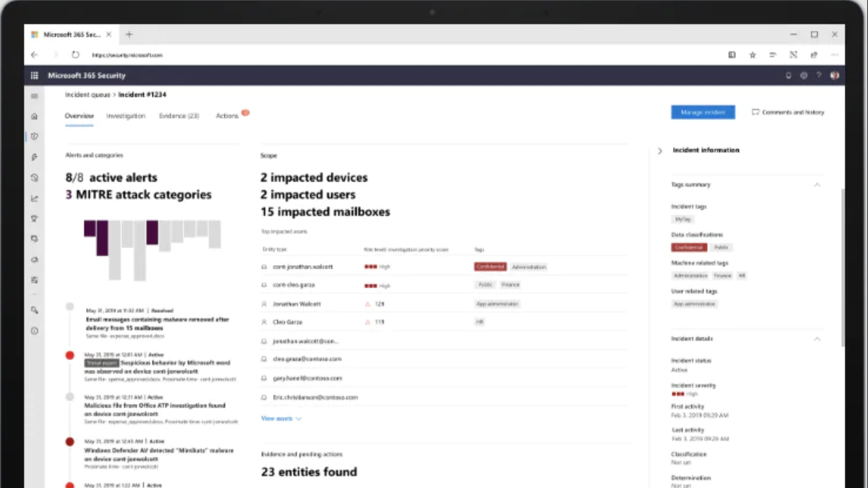
Task: Click the Manage incident button
Action: point(703,112)
